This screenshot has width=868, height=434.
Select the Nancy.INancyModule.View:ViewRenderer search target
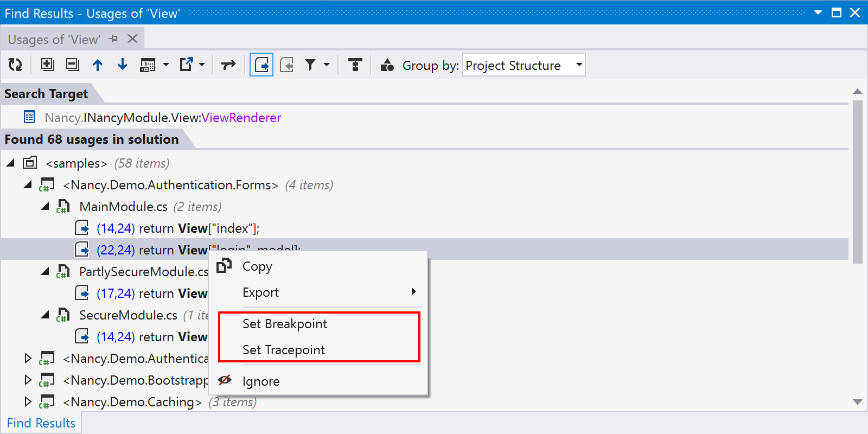point(163,118)
